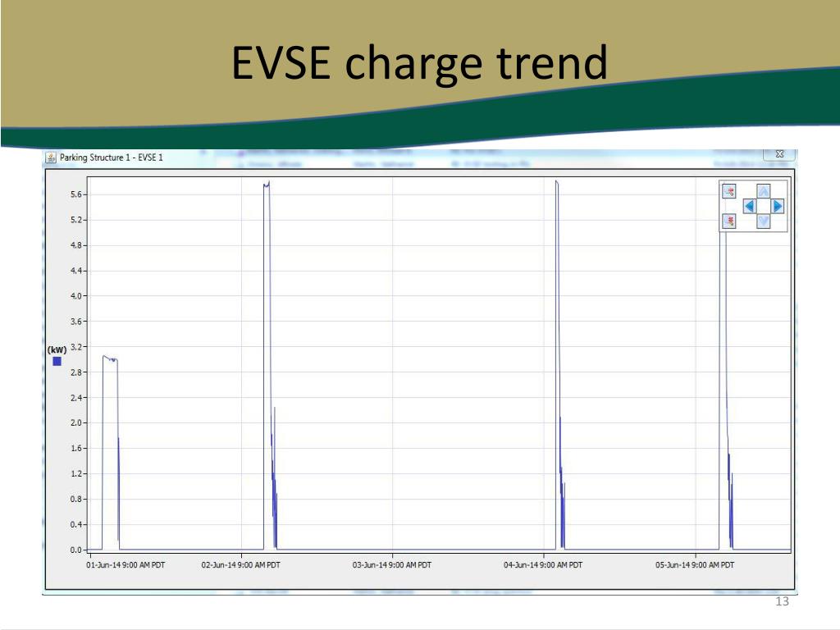Close the Parking Structure 1 - EVSE 1 window
This screenshot has width=840, height=630.
[779, 155]
